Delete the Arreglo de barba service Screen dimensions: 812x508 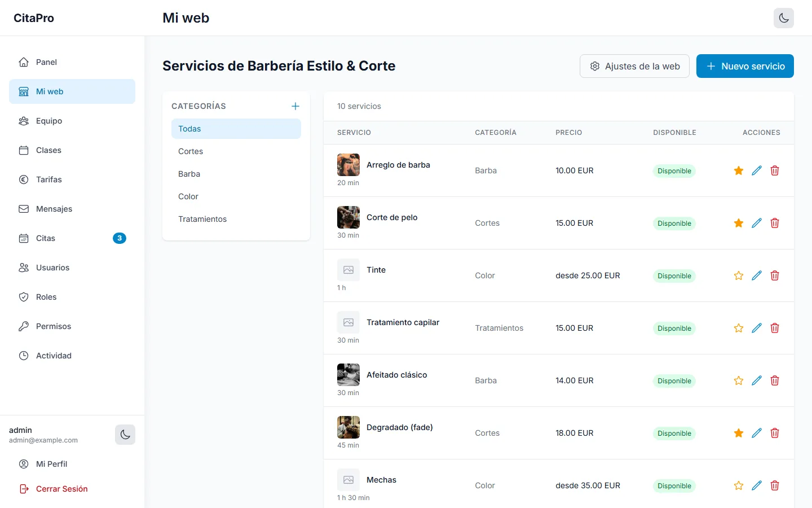775,170
